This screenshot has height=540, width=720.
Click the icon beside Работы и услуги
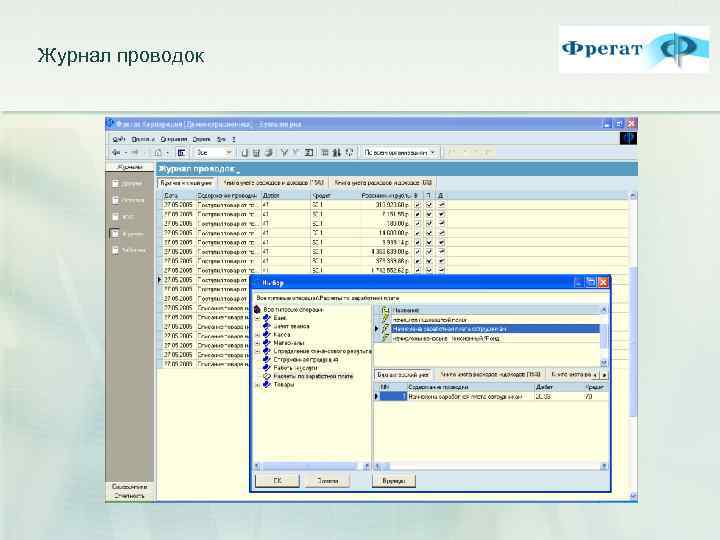pyautogui.click(x=266, y=368)
